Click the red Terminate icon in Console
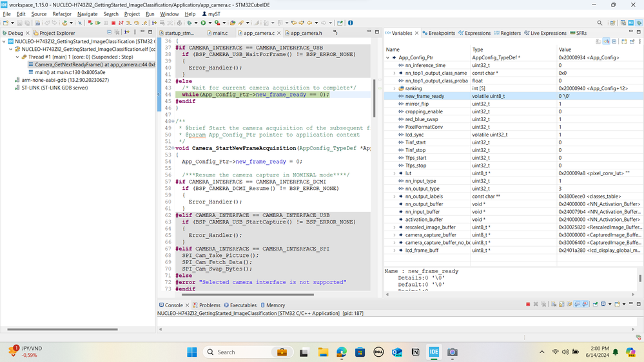 [528, 305]
